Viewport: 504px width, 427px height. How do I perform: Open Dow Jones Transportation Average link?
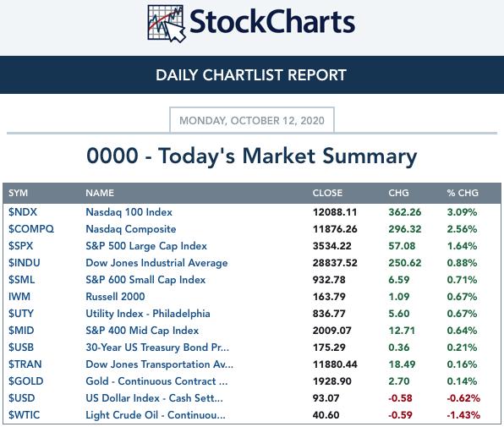[160, 364]
